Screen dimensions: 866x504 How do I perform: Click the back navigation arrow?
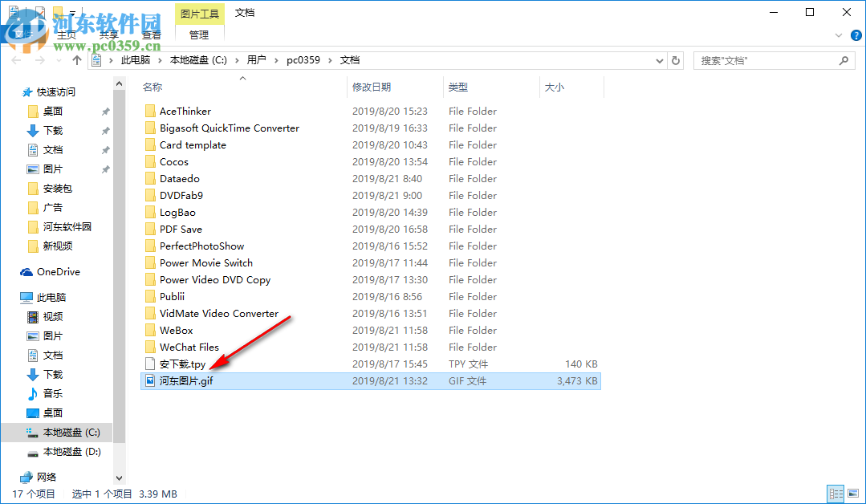pos(14,59)
